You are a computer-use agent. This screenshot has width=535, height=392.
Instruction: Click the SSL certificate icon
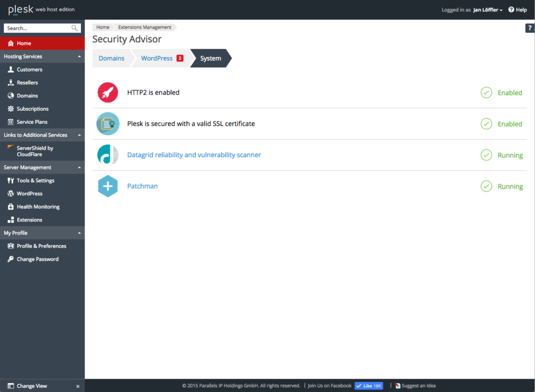tap(108, 123)
